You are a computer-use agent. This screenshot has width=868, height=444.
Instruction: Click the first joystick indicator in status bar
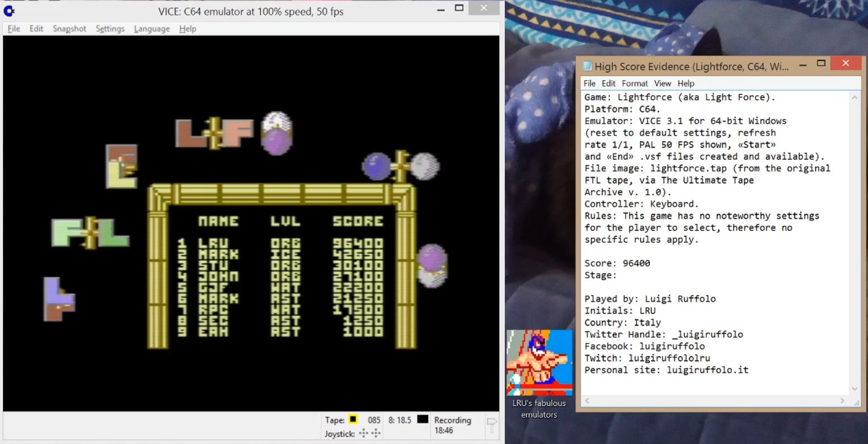tap(364, 433)
